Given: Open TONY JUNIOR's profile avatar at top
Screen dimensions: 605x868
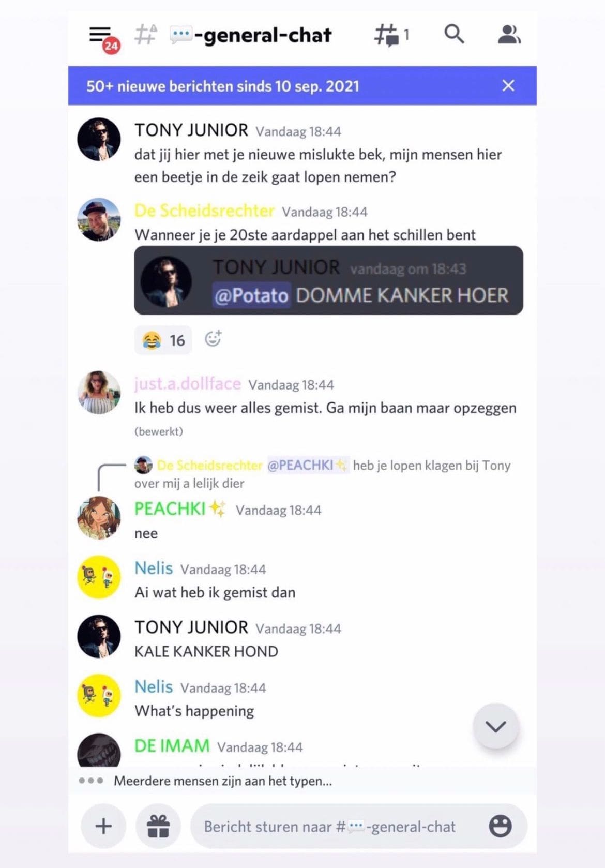Looking at the screenshot, I should (99, 139).
